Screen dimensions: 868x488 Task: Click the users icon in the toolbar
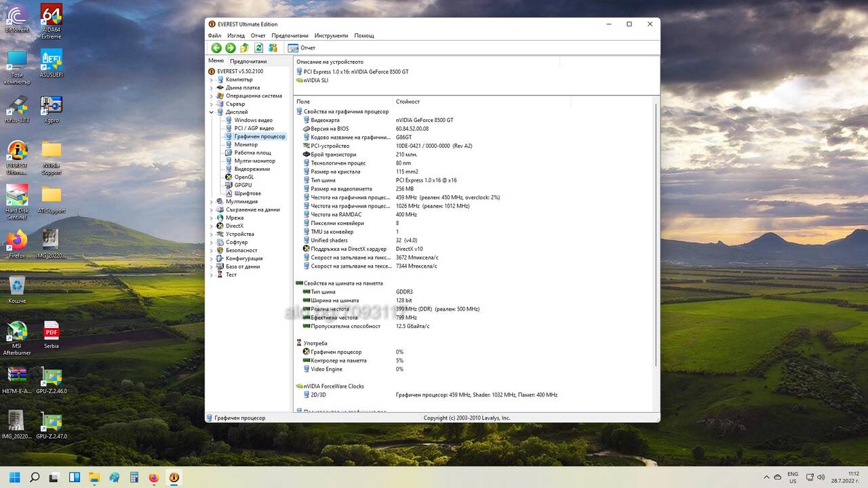[273, 48]
